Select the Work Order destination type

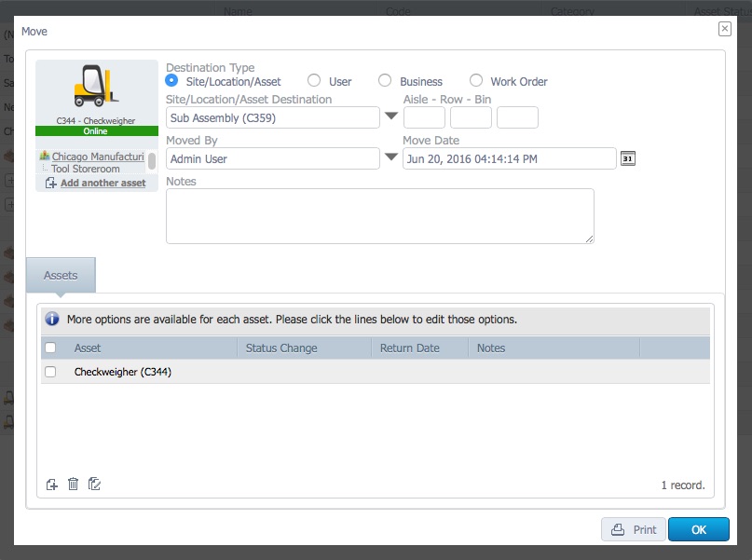point(476,81)
